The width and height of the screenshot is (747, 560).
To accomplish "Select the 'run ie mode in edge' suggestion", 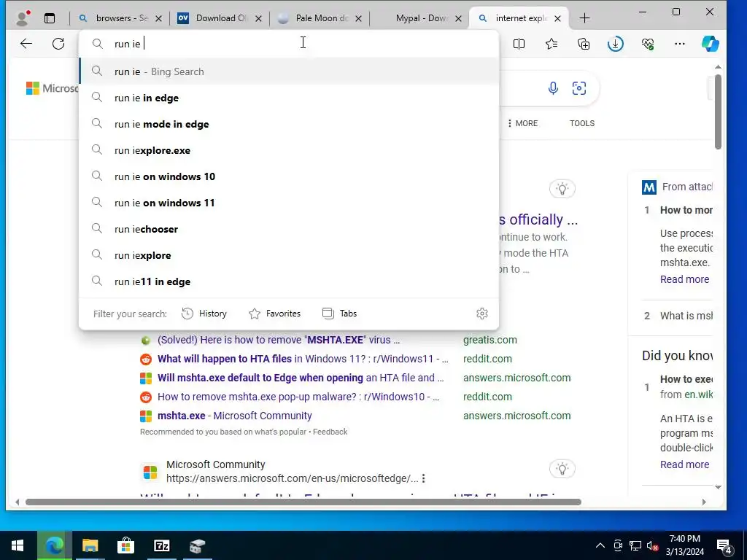I will click(289, 124).
